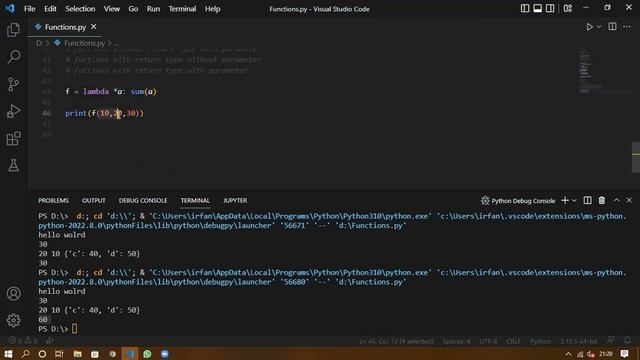Open Customize Layout icon
Image resolution: width=640 pixels, height=360 pixels.
tap(568, 9)
